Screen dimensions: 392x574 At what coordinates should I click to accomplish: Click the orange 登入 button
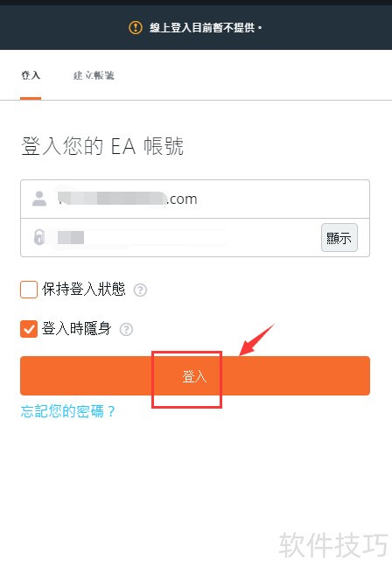[x=195, y=375]
